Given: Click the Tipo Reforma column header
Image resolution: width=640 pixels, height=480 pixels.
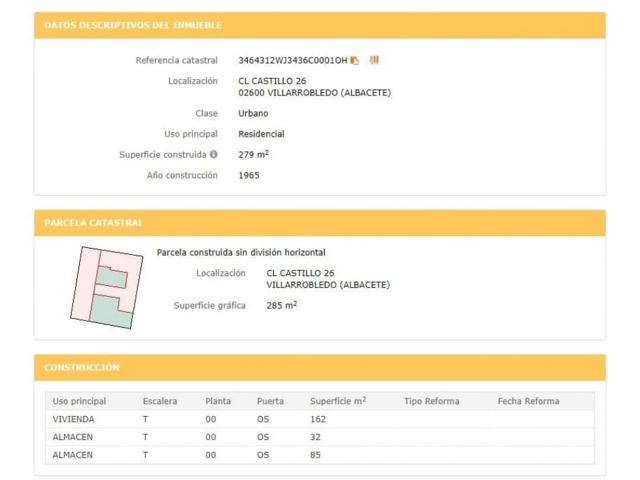Looking at the screenshot, I should click(432, 401).
